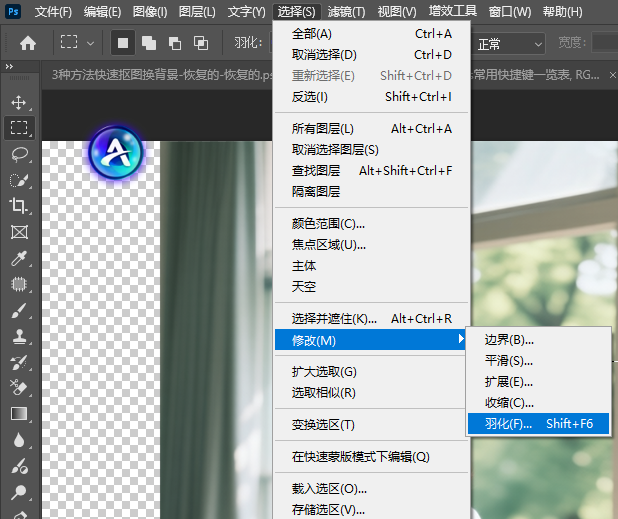Expand the tools panel double-arrow
Viewport: 618px width, 519px height.
[x=9, y=66]
